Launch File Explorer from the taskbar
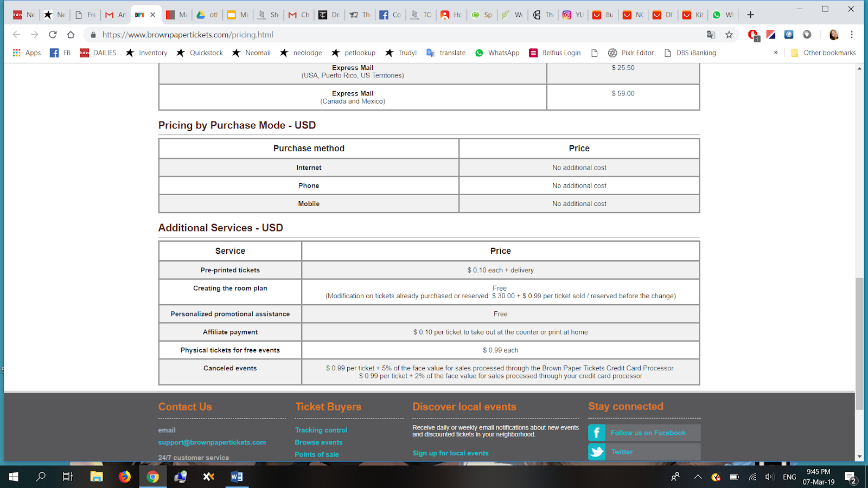The image size is (868, 488). pyautogui.click(x=97, y=477)
